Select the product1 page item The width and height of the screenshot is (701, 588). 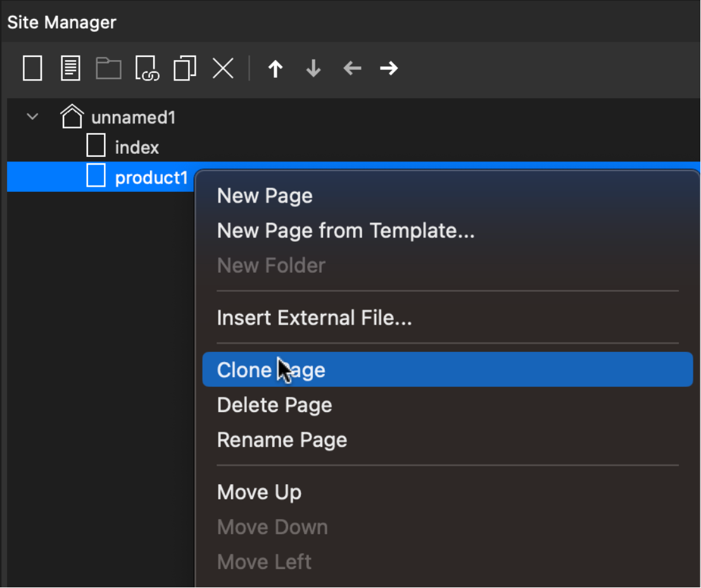point(151,178)
